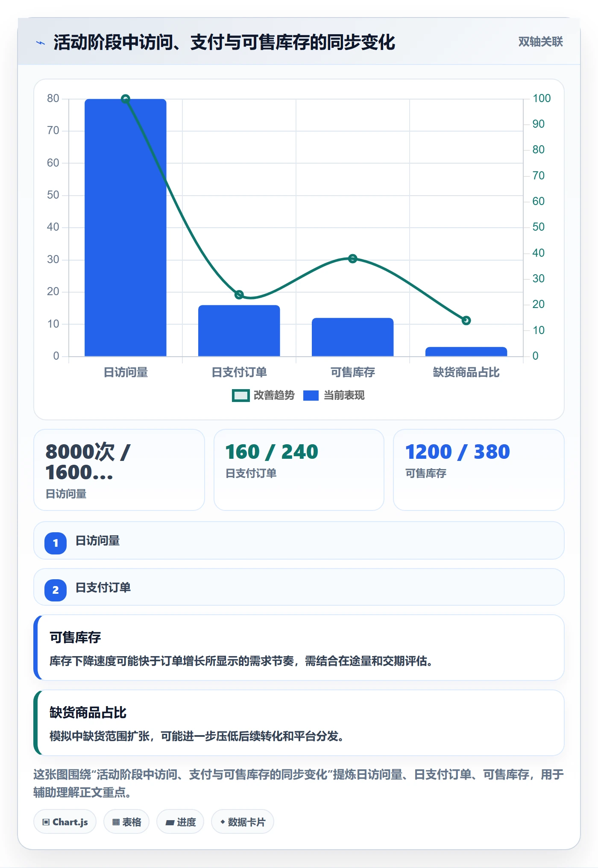Click the 表格 tag chip

tap(126, 822)
